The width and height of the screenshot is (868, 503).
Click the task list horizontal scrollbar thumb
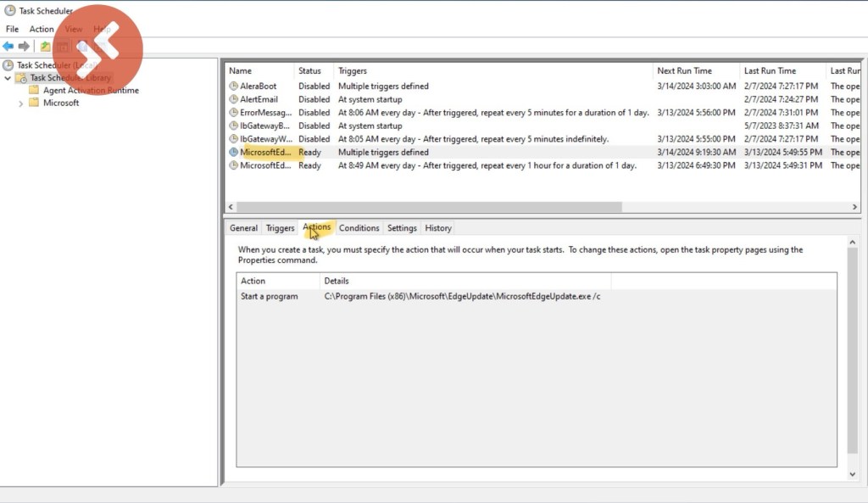point(428,207)
